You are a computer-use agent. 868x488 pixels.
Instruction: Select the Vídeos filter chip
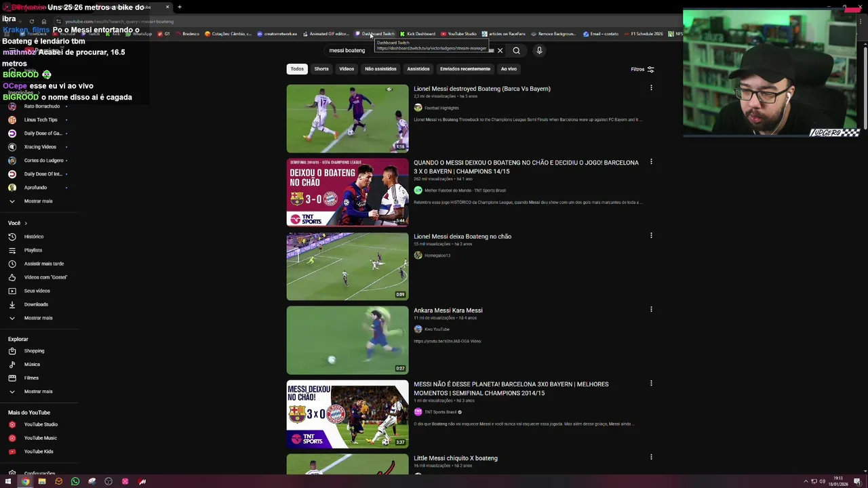point(347,68)
